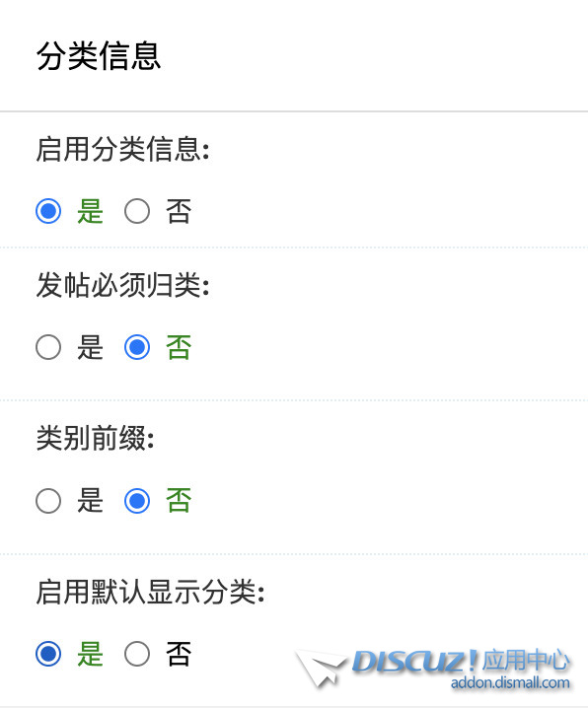Click green 否 text under 发帖必须归类
The height and width of the screenshot is (708, 588).
click(179, 347)
